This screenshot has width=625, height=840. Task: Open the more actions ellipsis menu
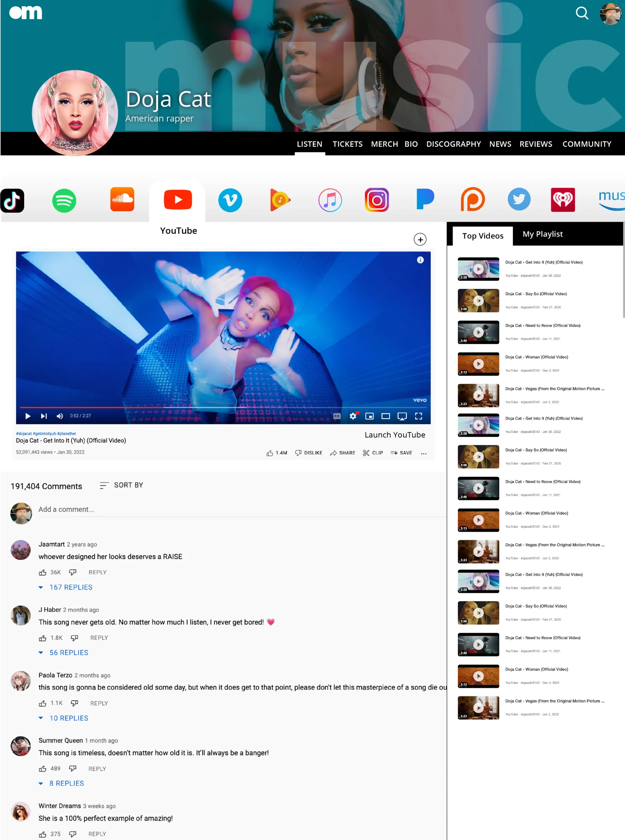pos(424,453)
